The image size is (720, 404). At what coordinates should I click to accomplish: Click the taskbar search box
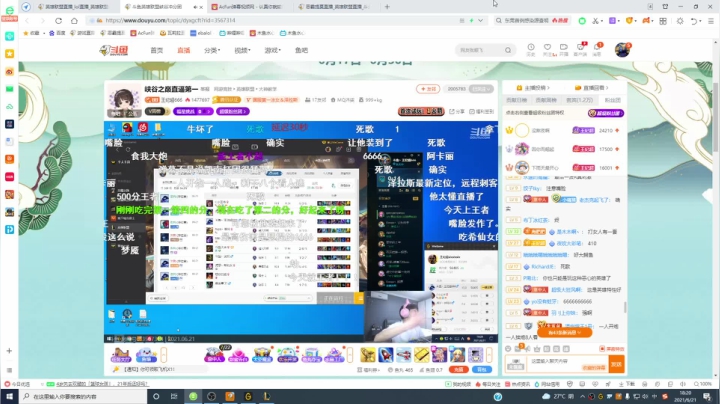point(83,396)
